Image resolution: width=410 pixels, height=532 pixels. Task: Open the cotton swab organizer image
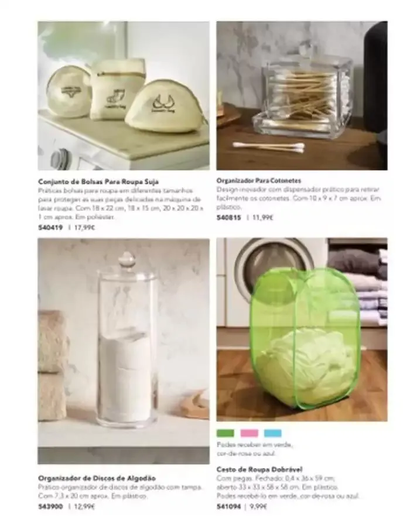[x=302, y=95]
